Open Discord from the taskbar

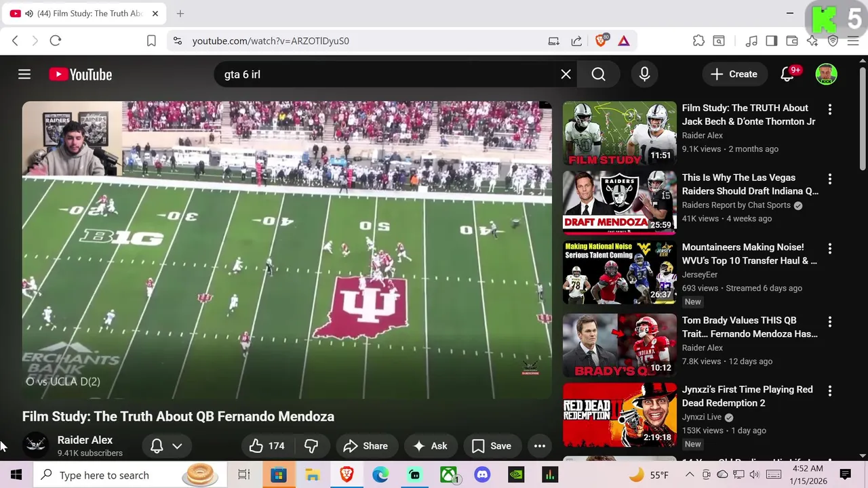(x=482, y=475)
